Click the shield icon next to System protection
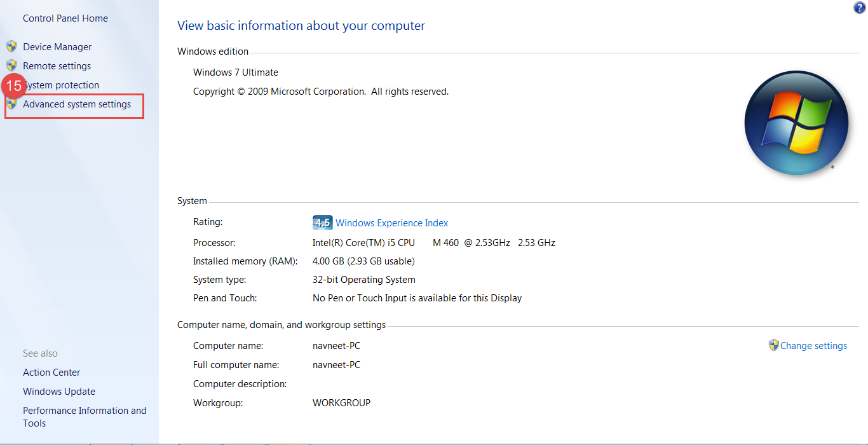The width and height of the screenshot is (868, 445). (11, 85)
